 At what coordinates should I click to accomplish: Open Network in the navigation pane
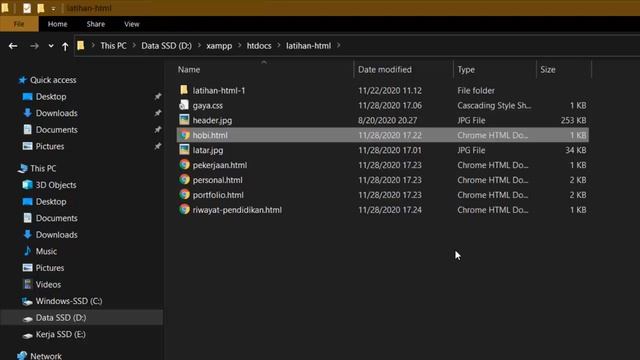click(46, 356)
